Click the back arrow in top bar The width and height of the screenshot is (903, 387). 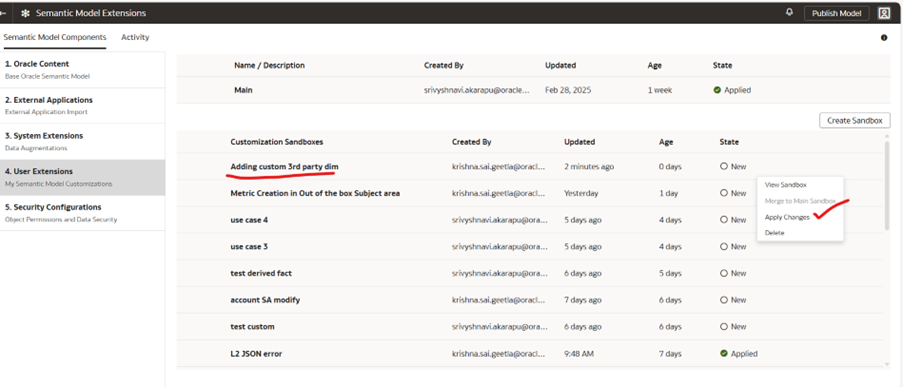(x=3, y=13)
